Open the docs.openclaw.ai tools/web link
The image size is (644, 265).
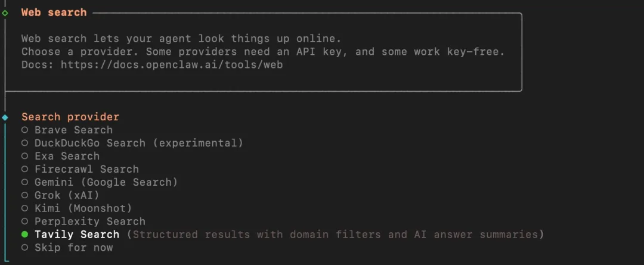pyautogui.click(x=171, y=64)
